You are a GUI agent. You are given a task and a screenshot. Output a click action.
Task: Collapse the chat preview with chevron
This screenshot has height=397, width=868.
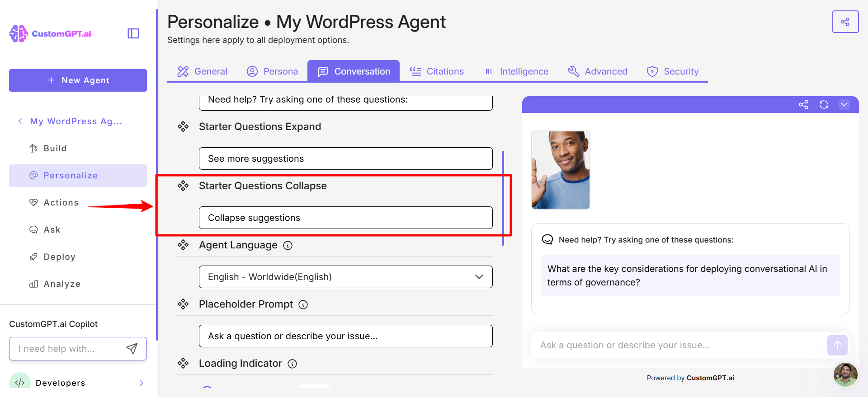tap(844, 105)
